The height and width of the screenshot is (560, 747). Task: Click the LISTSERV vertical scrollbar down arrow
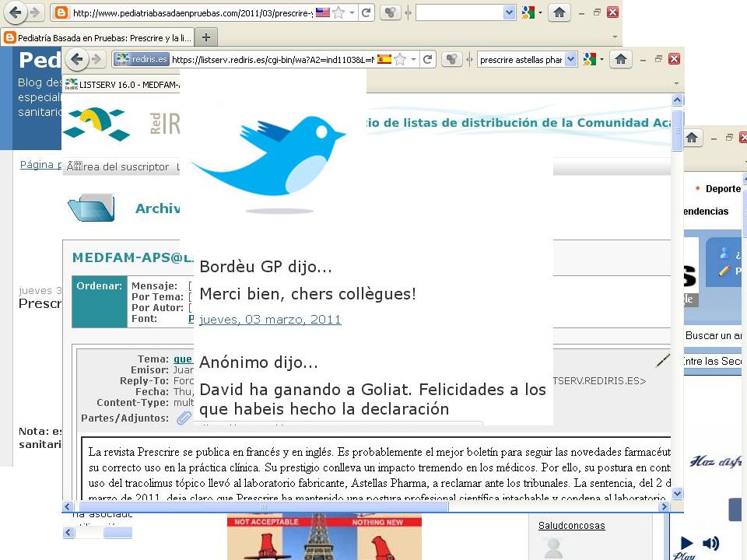[677, 493]
